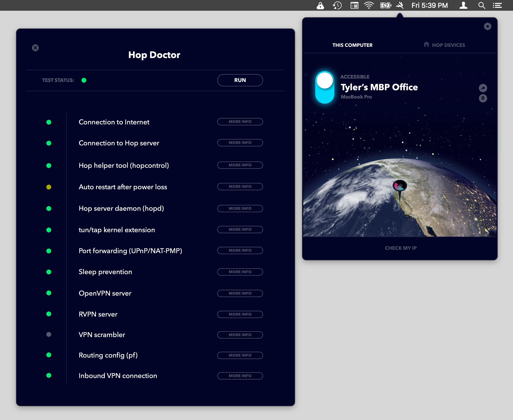The image size is (513, 420).
Task: Open More Info for RVPN server
Action: pos(240,314)
